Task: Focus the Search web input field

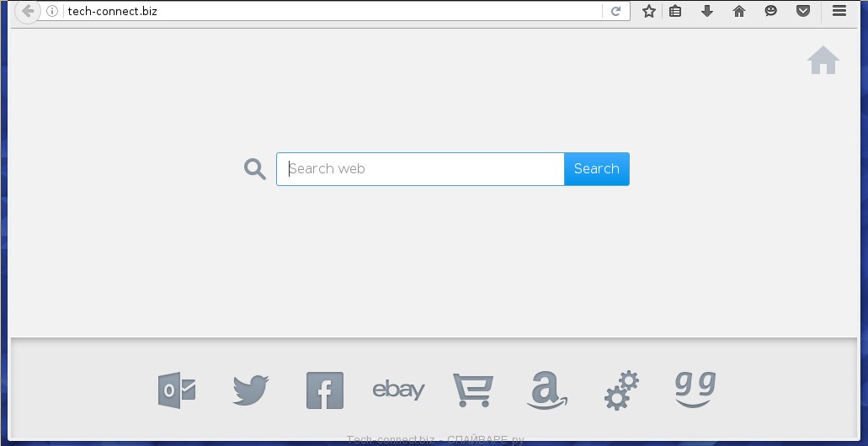Action: (x=420, y=169)
